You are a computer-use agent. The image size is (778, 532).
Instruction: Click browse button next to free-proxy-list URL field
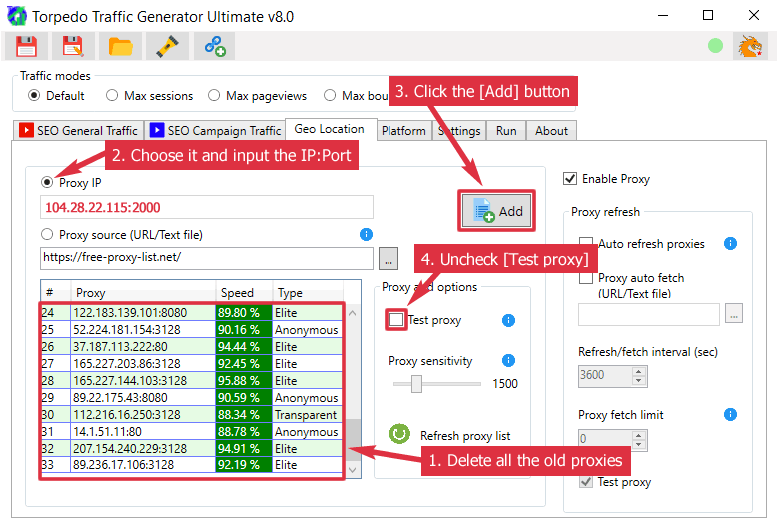point(388,259)
